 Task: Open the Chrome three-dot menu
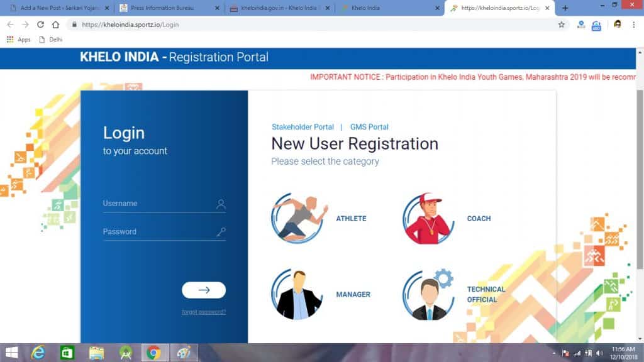tap(634, 25)
